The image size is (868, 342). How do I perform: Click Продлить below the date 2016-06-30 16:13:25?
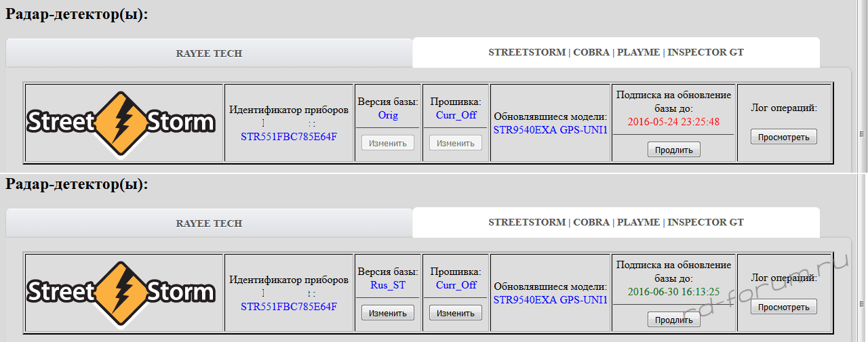674,320
